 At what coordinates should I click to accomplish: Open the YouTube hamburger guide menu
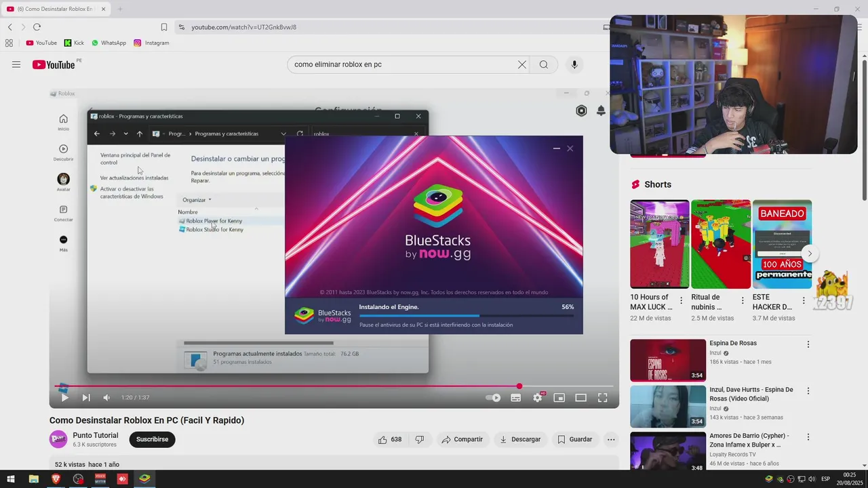[16, 64]
